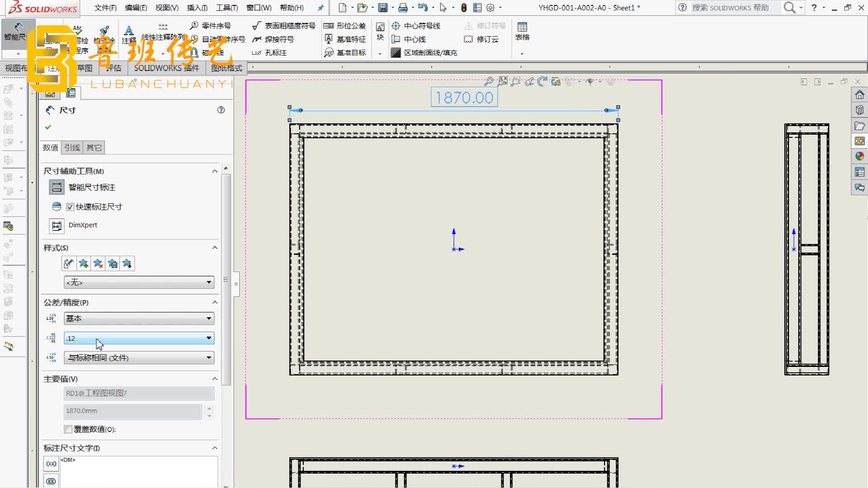Open the .12 unit precision dropdown
Screen dimensions: 868x488
tap(139, 338)
